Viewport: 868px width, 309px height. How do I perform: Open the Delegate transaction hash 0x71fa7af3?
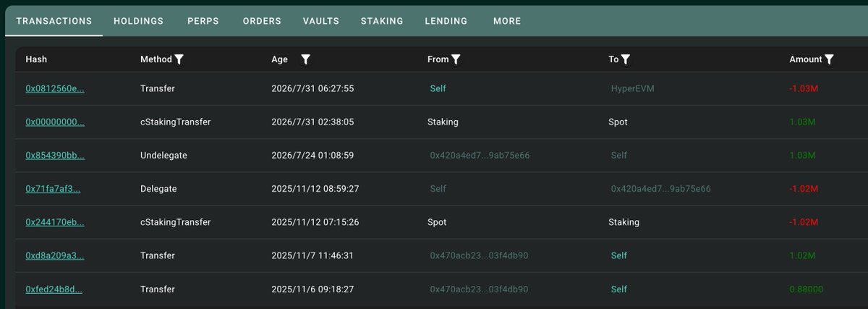click(x=53, y=189)
